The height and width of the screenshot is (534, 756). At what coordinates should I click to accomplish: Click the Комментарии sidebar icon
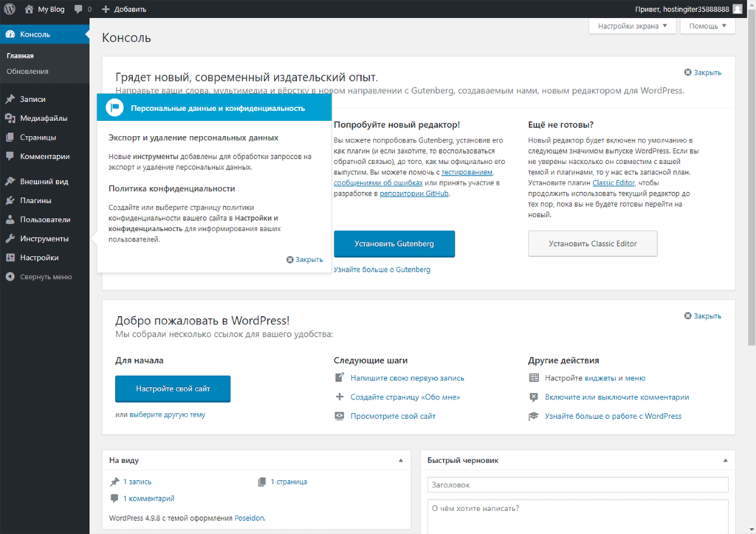(x=10, y=157)
